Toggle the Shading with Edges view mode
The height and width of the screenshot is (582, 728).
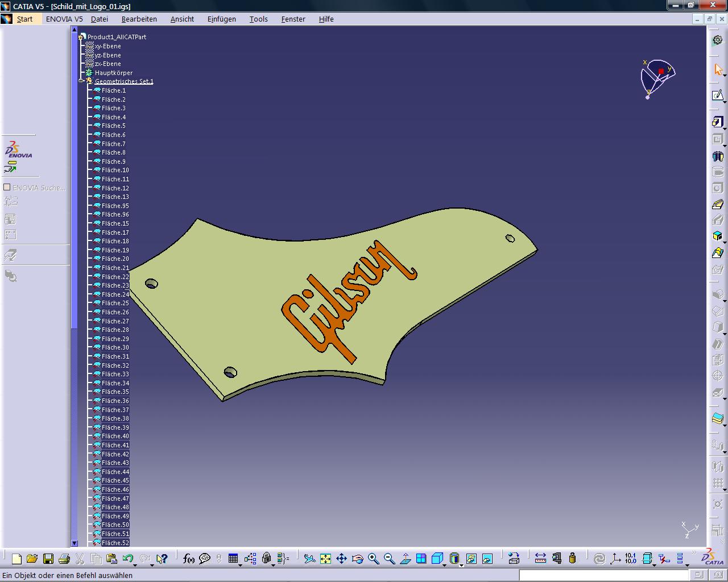tap(454, 559)
